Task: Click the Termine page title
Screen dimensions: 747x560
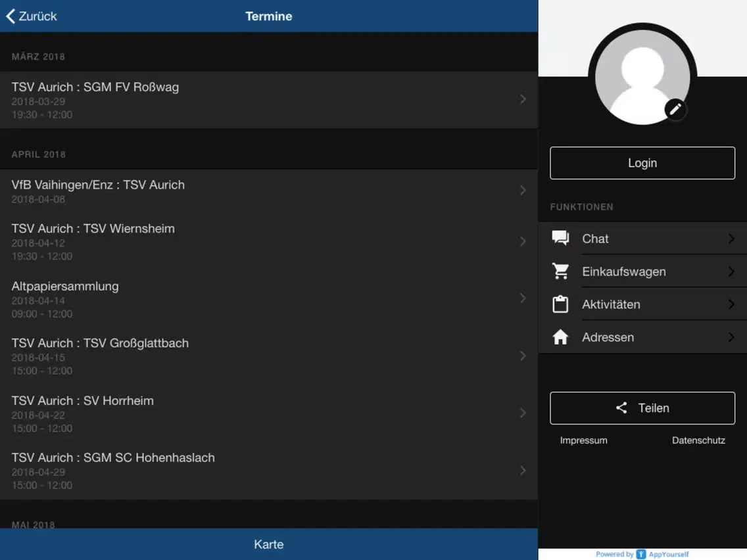Action: pyautogui.click(x=269, y=16)
